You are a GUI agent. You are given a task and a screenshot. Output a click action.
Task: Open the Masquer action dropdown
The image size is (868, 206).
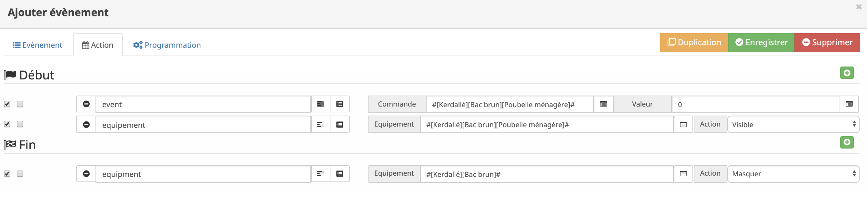coord(793,174)
